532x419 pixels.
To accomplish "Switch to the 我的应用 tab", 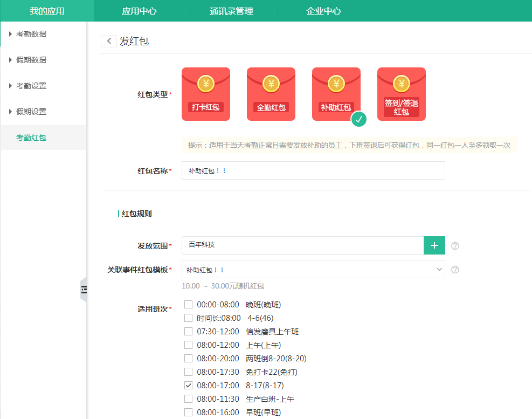I will pyautogui.click(x=47, y=11).
